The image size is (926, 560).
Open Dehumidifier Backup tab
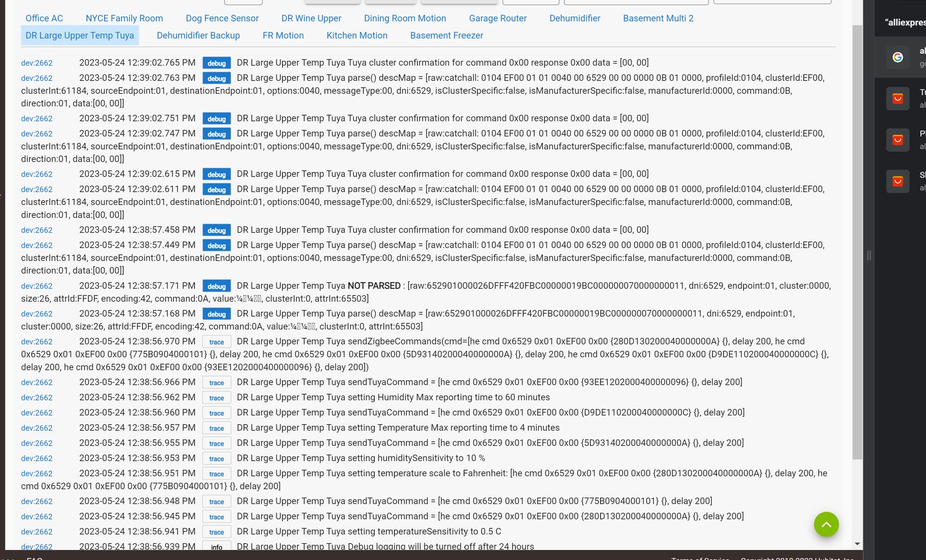click(x=198, y=36)
